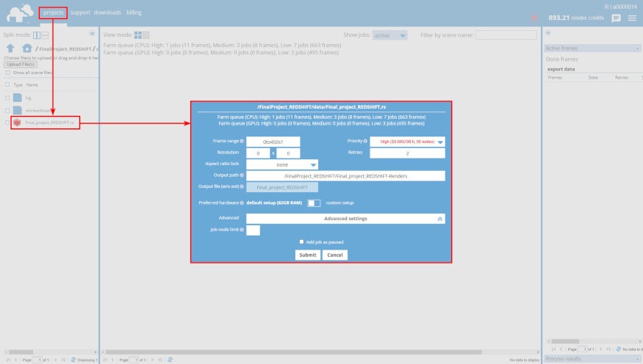The height and width of the screenshot is (364, 643).
Task: Check Show all scene files
Action: (x=7, y=73)
